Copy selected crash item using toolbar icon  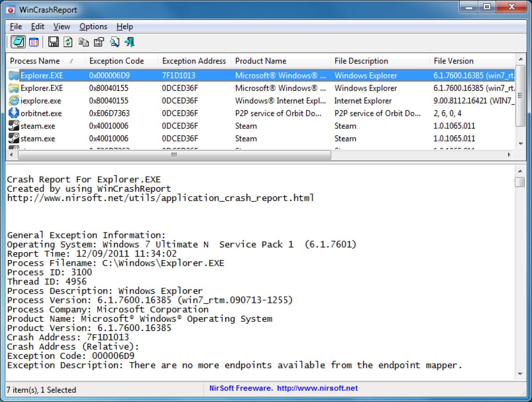[x=83, y=42]
